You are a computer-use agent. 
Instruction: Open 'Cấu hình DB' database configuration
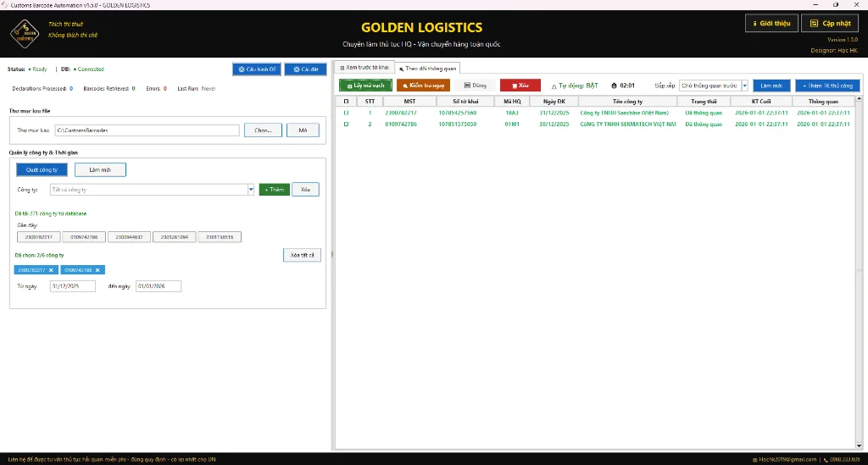(x=256, y=69)
